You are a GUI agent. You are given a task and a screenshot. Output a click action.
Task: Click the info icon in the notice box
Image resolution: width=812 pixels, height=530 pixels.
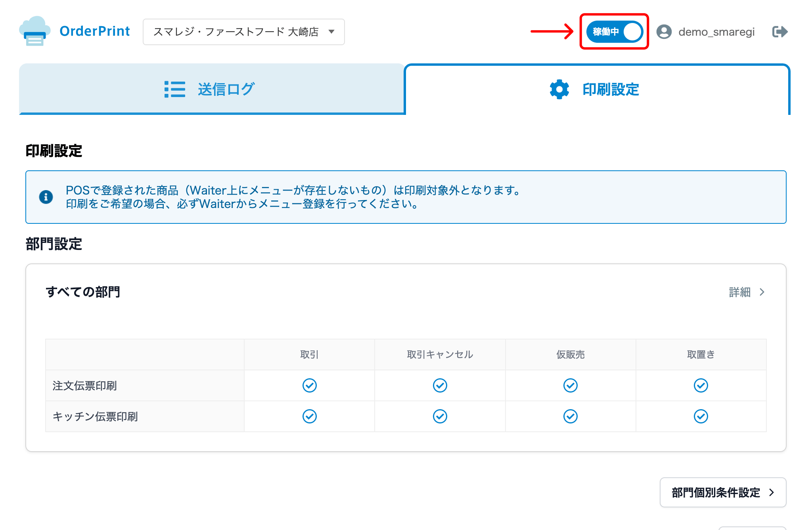tap(46, 196)
